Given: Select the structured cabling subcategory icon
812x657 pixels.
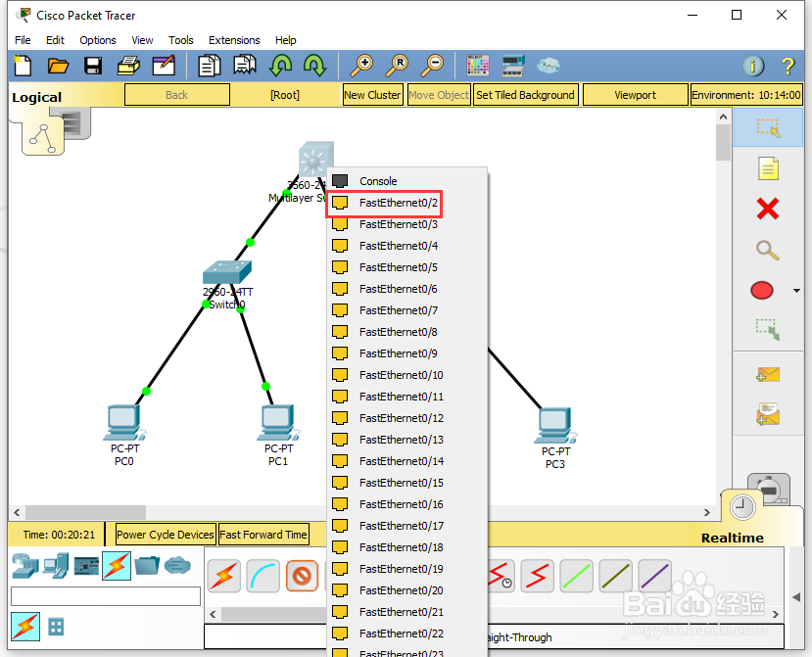Looking at the screenshot, I should click(x=56, y=627).
